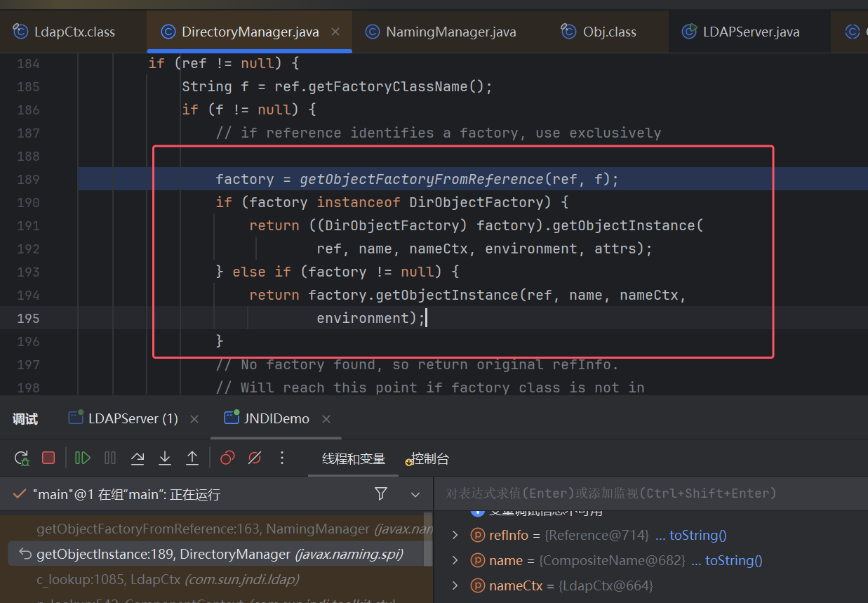Click the LDAPServer.java tab file icon
Screen dimensions: 868x603
coord(690,32)
